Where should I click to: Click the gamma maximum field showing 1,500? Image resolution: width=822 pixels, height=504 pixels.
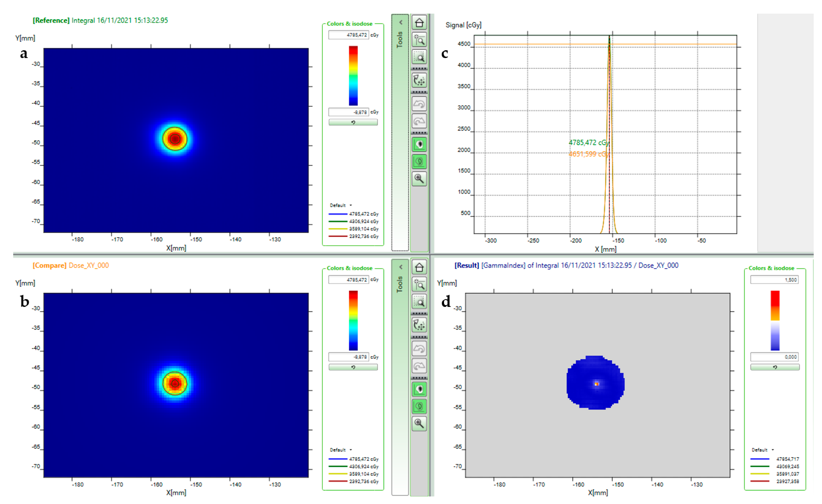[774, 280]
